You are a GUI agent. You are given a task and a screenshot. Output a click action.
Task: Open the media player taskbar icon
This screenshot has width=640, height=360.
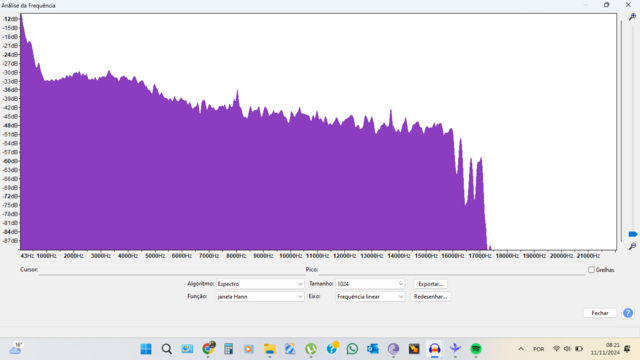click(x=249, y=349)
